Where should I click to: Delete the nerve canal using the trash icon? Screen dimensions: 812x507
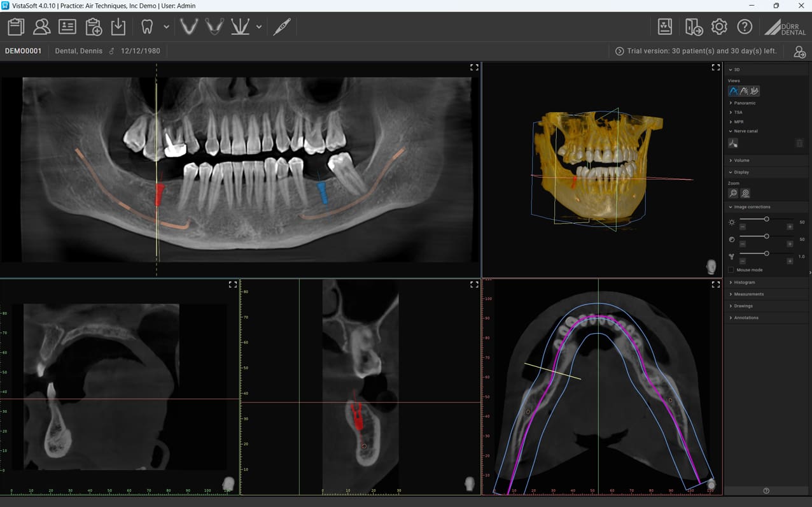point(799,143)
